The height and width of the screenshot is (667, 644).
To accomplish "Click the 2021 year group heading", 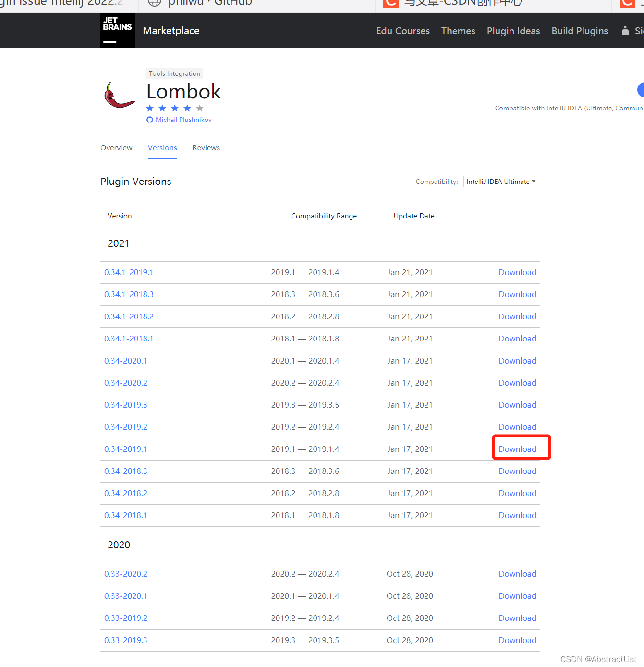I will coord(119,243).
